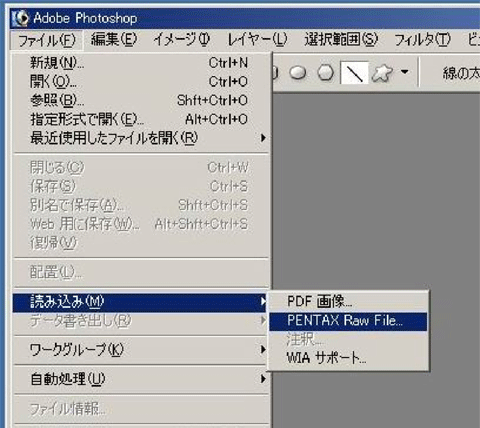Open the 編集(E) menu
Image resolution: width=480 pixels, height=428 pixels.
tap(114, 40)
